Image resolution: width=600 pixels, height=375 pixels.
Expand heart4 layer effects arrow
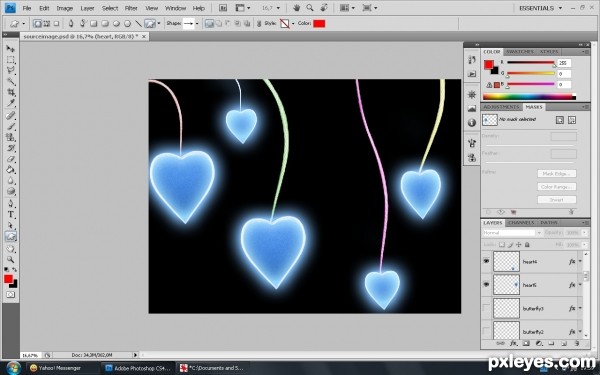pos(580,261)
